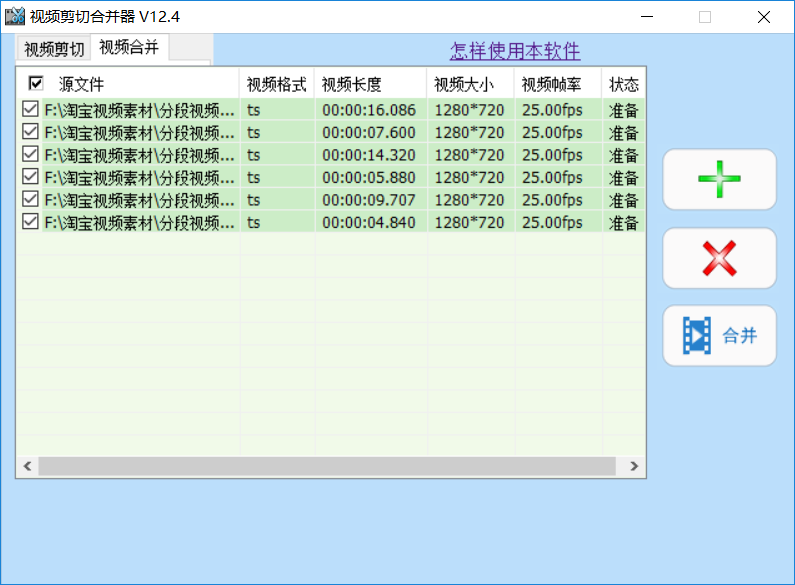Image resolution: width=795 pixels, height=585 pixels.
Task: Click the scrollbar's right arrow
Action: [x=633, y=467]
